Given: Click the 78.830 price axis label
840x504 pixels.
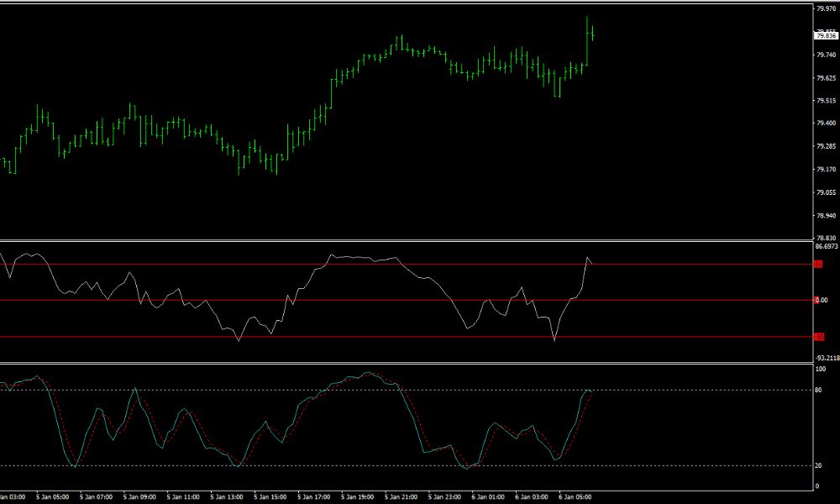Looking at the screenshot, I should click(x=827, y=238).
